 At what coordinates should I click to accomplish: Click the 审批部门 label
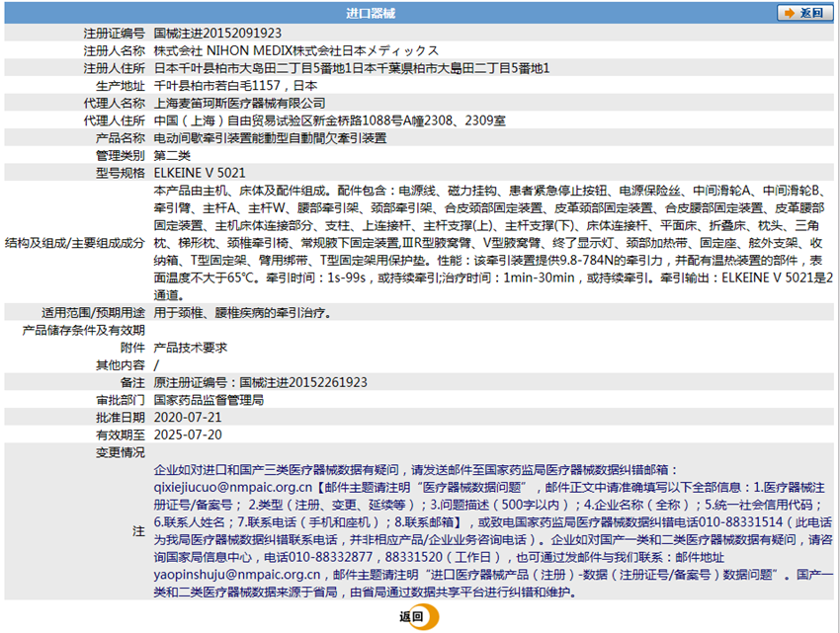(120, 400)
